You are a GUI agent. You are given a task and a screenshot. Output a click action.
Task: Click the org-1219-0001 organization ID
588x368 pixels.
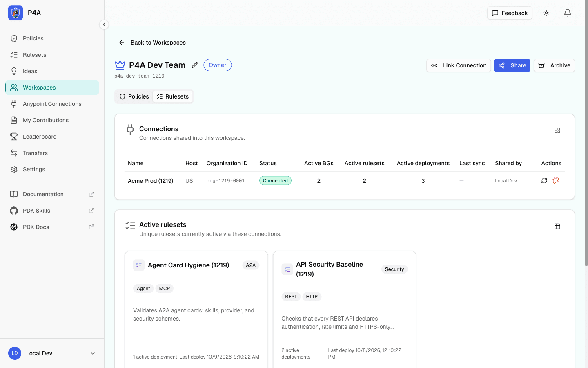(x=226, y=181)
